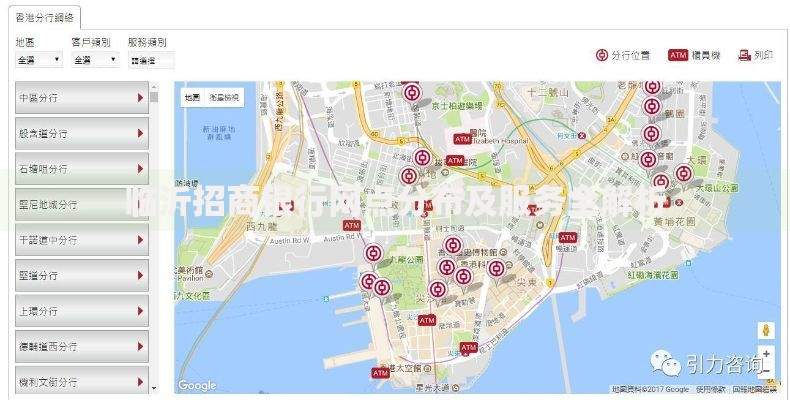Click the branch list scrollbar thumb

pos(154,97)
